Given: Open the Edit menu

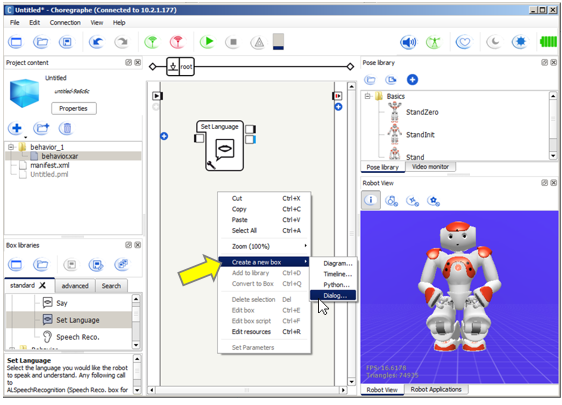Looking at the screenshot, I should [x=34, y=23].
